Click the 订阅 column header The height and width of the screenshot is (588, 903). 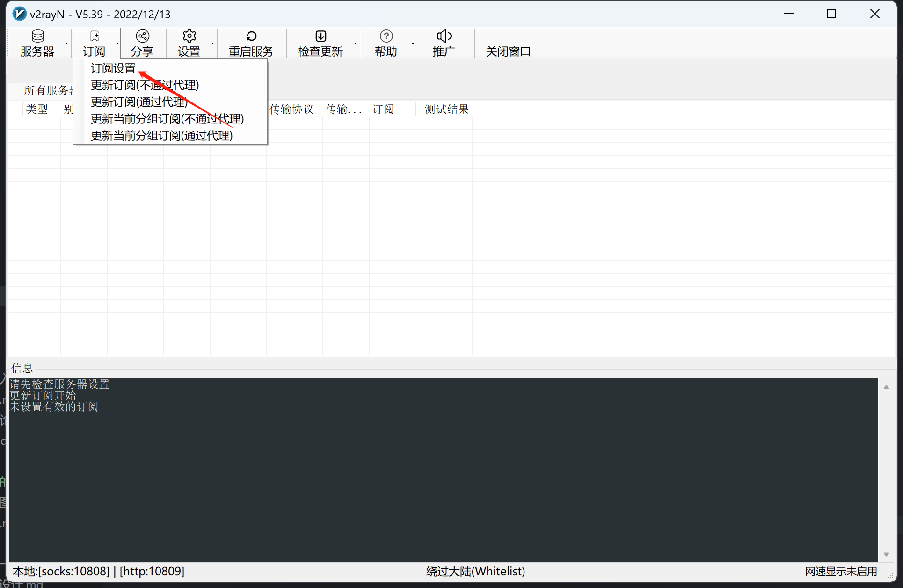tap(393, 109)
